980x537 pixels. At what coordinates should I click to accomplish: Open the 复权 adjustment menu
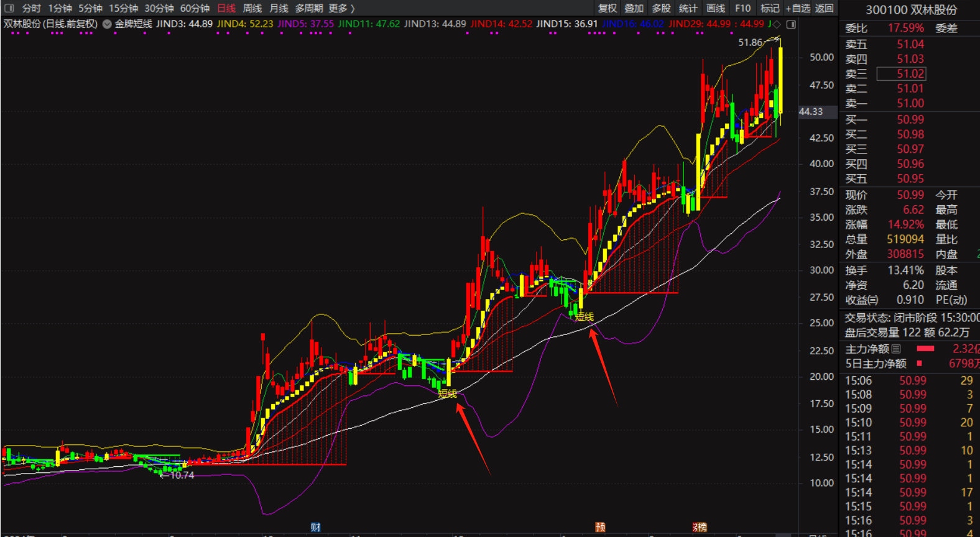[x=608, y=8]
